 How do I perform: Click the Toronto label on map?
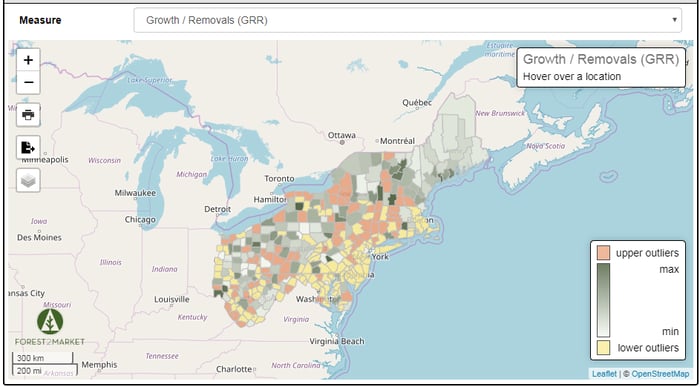coord(279,179)
